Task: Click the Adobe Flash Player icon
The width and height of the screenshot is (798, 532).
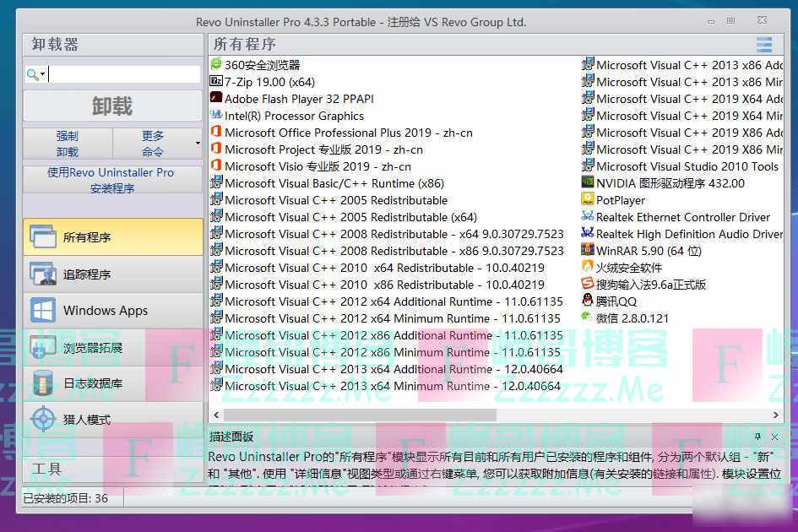Action: [216, 98]
